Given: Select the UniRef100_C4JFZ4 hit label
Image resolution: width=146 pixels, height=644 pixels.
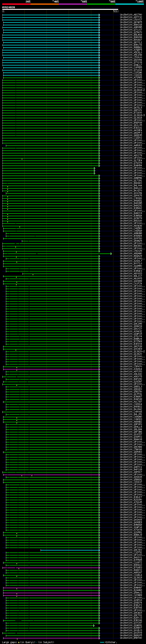Looking at the screenshot, I should coord(131,284).
